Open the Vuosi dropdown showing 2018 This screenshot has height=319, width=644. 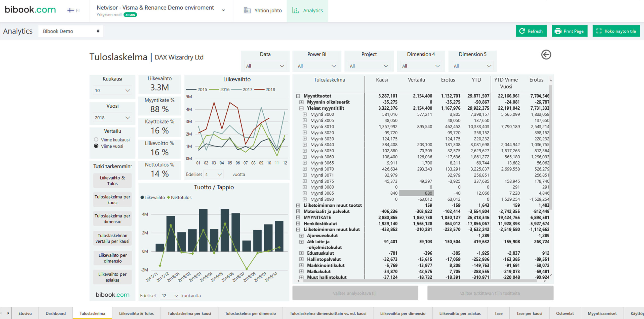(x=112, y=118)
